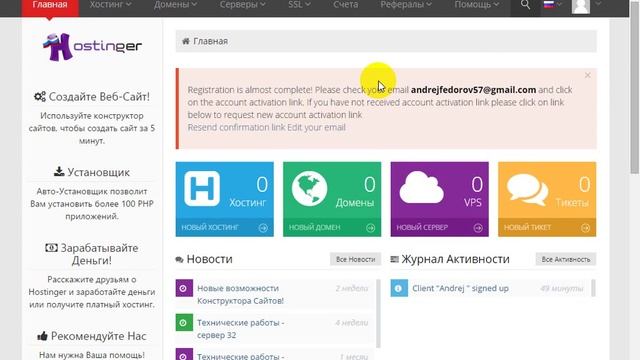Image resolution: width=640 pixels, height=360 pixels.
Task: Click the Хостинг count 0
Action: click(x=262, y=184)
